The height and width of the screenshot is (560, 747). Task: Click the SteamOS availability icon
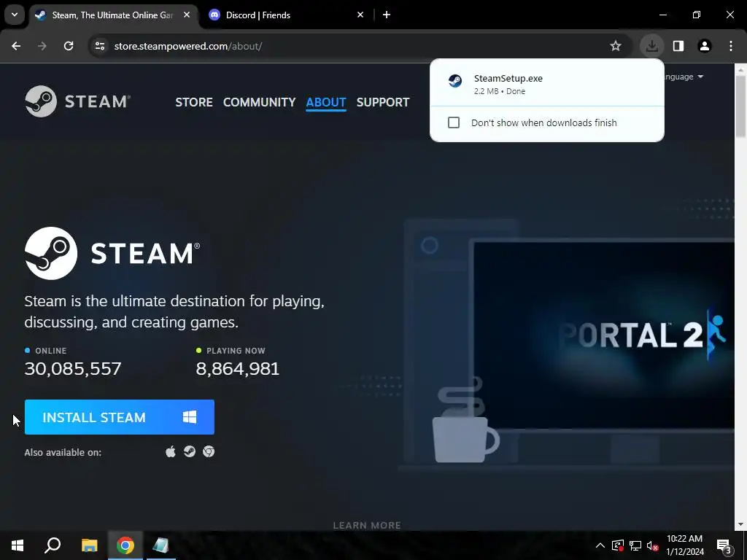(190, 451)
